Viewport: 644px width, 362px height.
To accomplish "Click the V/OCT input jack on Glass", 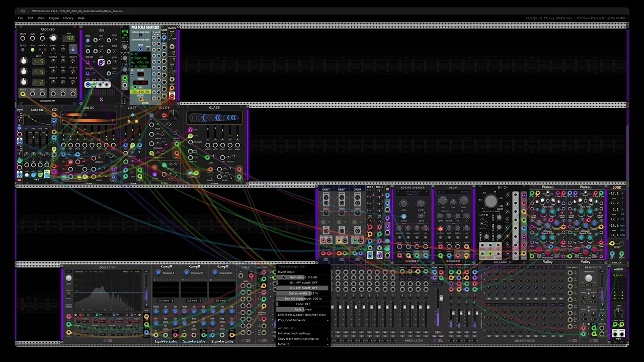I will click(190, 130).
